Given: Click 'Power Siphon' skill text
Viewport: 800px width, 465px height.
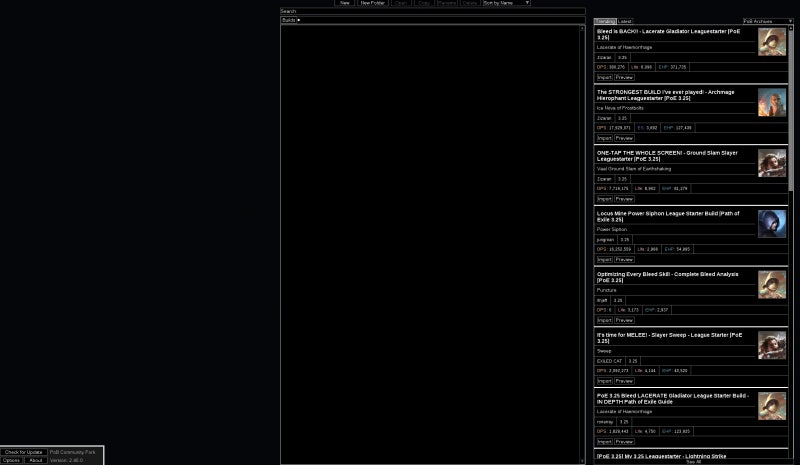Looking at the screenshot, I should tap(612, 230).
